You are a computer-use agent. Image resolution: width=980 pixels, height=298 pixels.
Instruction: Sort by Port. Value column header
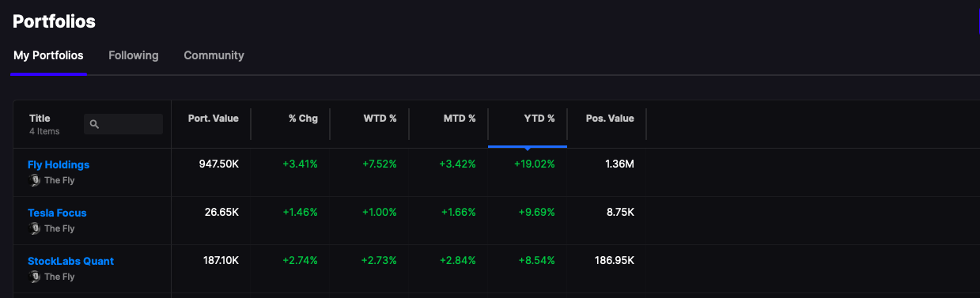(x=213, y=119)
